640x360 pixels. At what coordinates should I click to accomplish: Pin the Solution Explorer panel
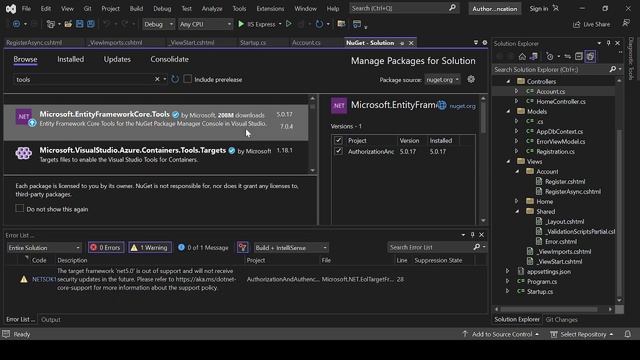pyautogui.click(x=609, y=43)
